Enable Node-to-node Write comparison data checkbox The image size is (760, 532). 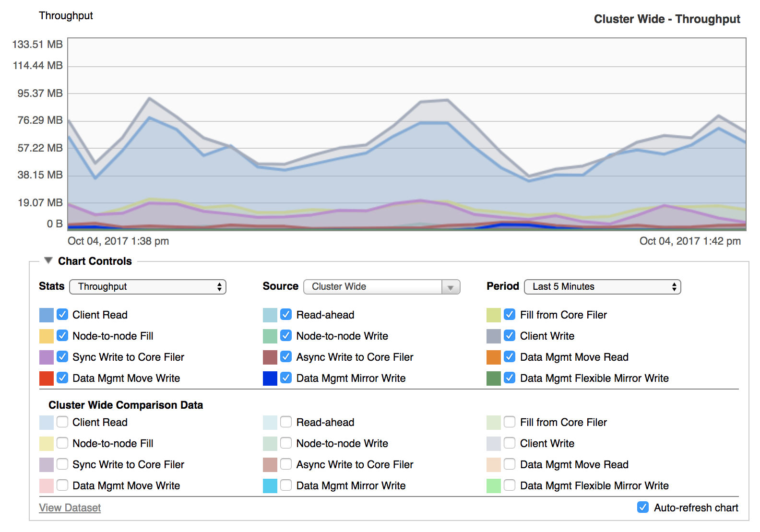(x=286, y=443)
